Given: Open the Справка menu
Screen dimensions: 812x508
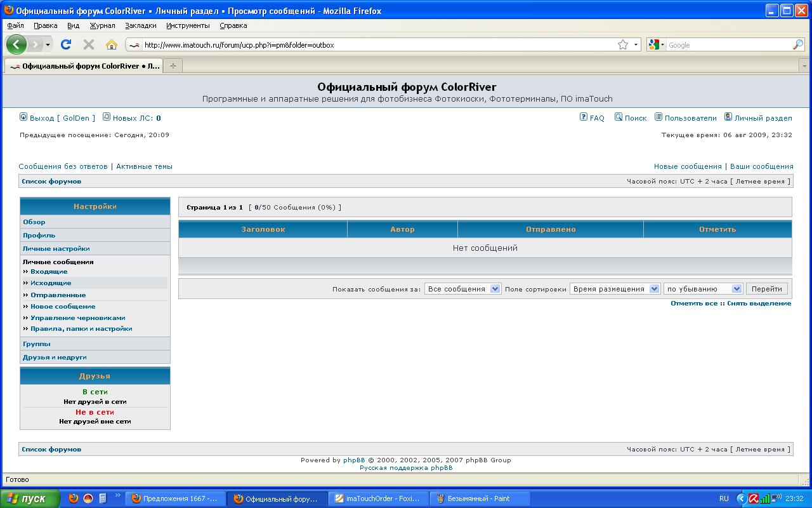Looking at the screenshot, I should [233, 25].
